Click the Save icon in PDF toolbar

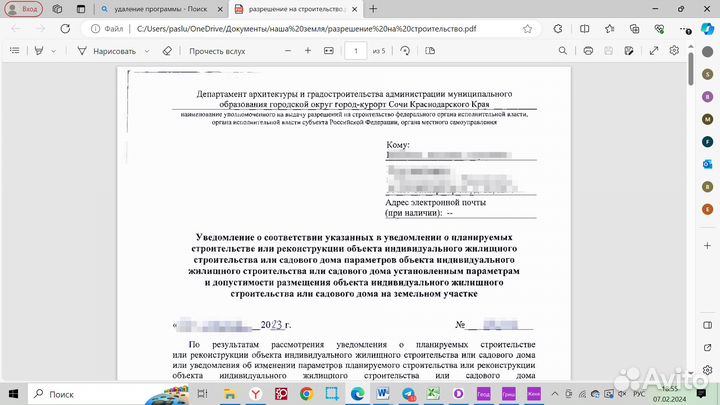click(608, 51)
